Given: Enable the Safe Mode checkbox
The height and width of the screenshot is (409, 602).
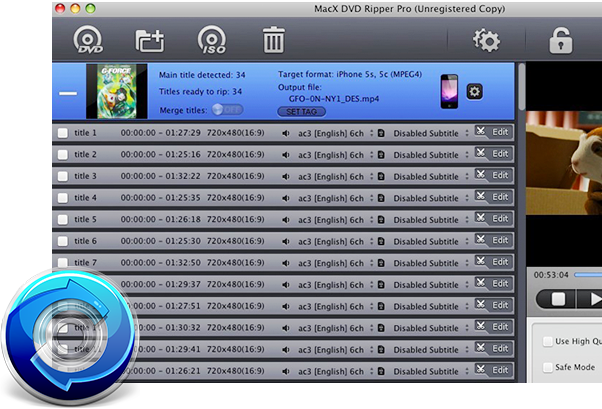Looking at the screenshot, I should point(547,367).
